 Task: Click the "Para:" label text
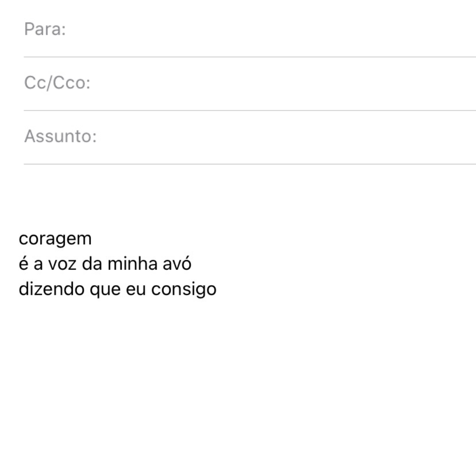[x=45, y=30]
